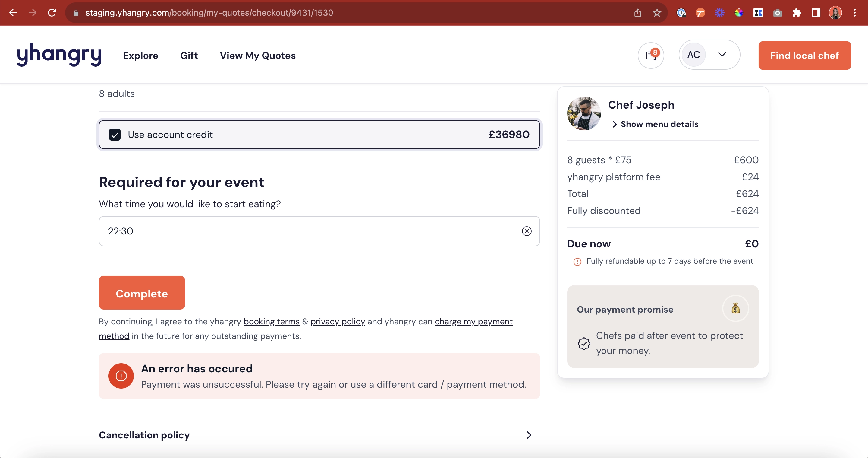
Task: Open the privacy policy link
Action: [x=338, y=321]
